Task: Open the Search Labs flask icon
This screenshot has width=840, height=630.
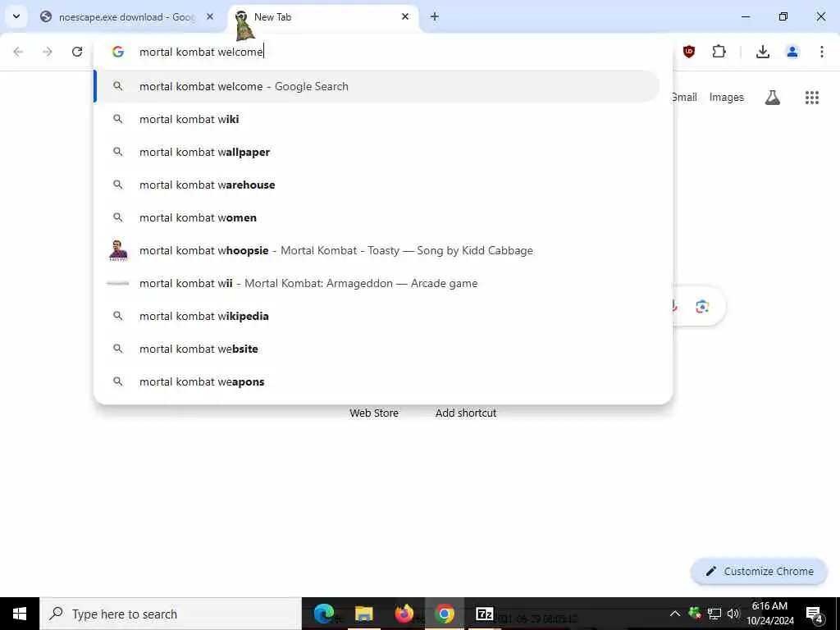Action: 773,98
